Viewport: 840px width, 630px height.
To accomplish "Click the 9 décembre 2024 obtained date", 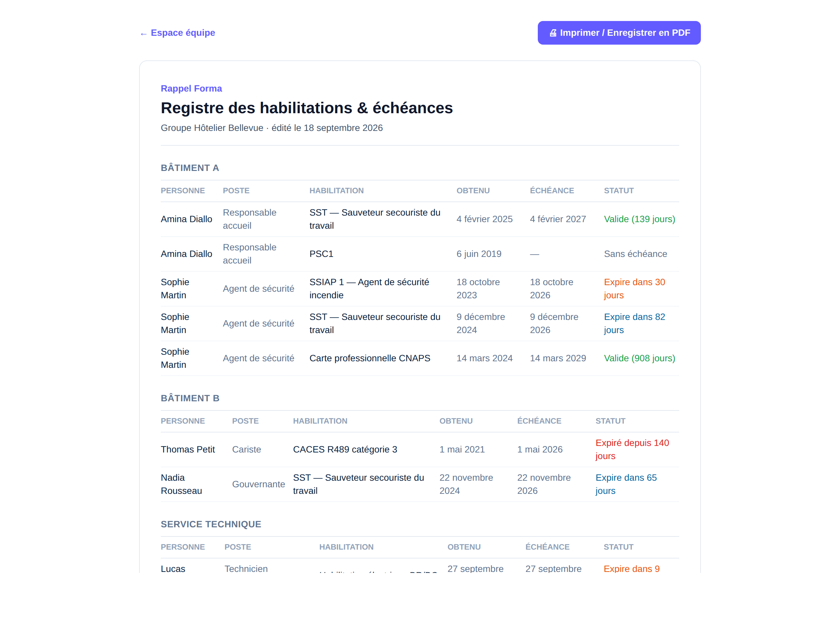I will click(481, 324).
